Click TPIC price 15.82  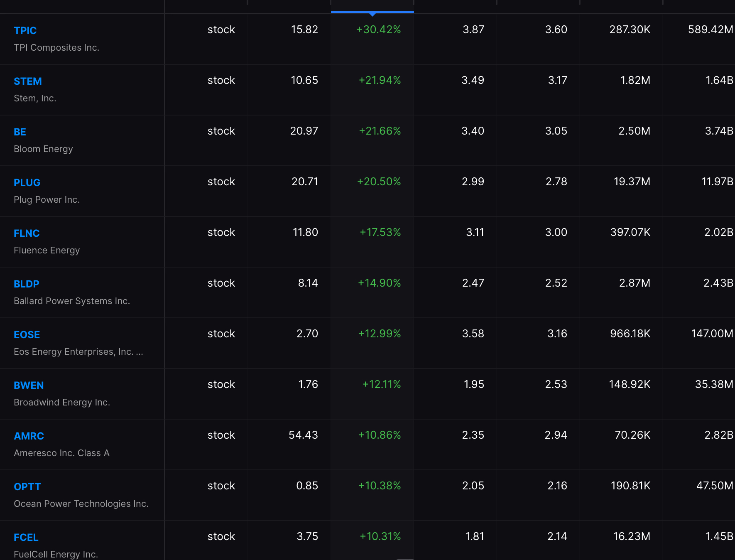click(x=304, y=29)
